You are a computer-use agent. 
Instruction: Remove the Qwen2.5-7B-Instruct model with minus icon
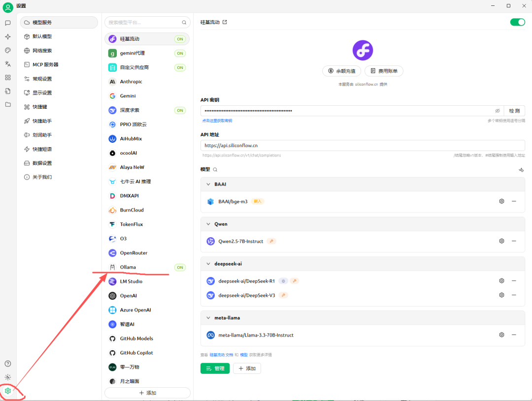coord(514,241)
